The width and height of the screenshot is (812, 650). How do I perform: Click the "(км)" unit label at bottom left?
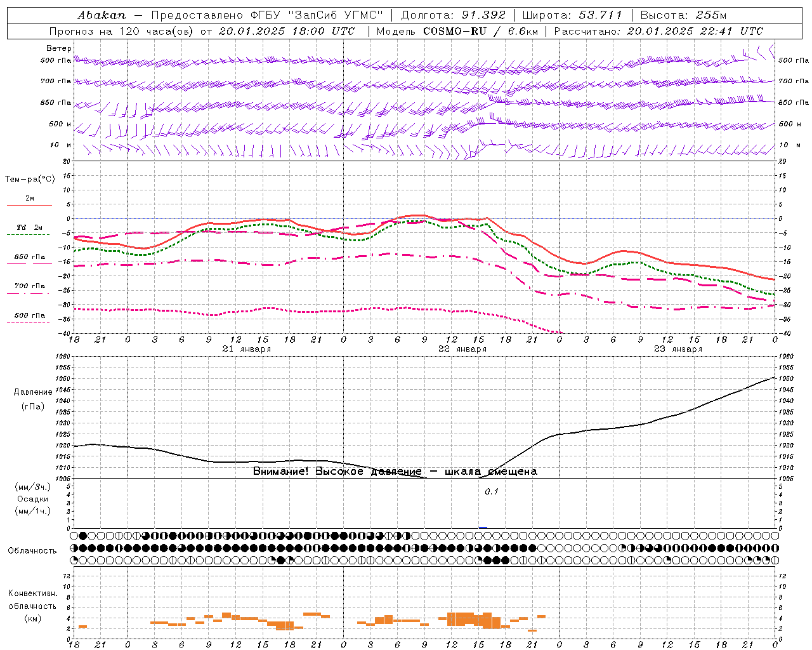32,618
